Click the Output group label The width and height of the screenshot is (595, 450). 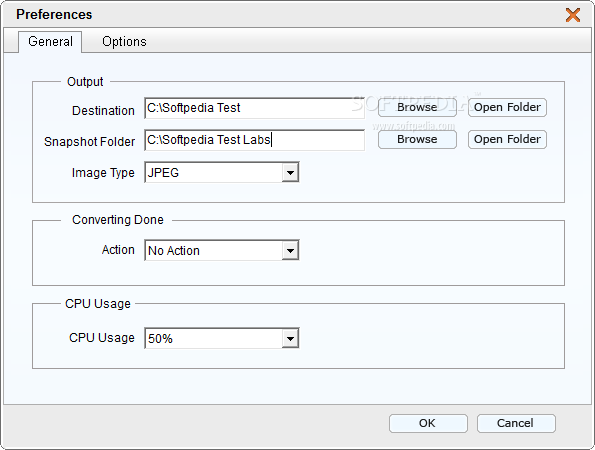click(x=85, y=82)
